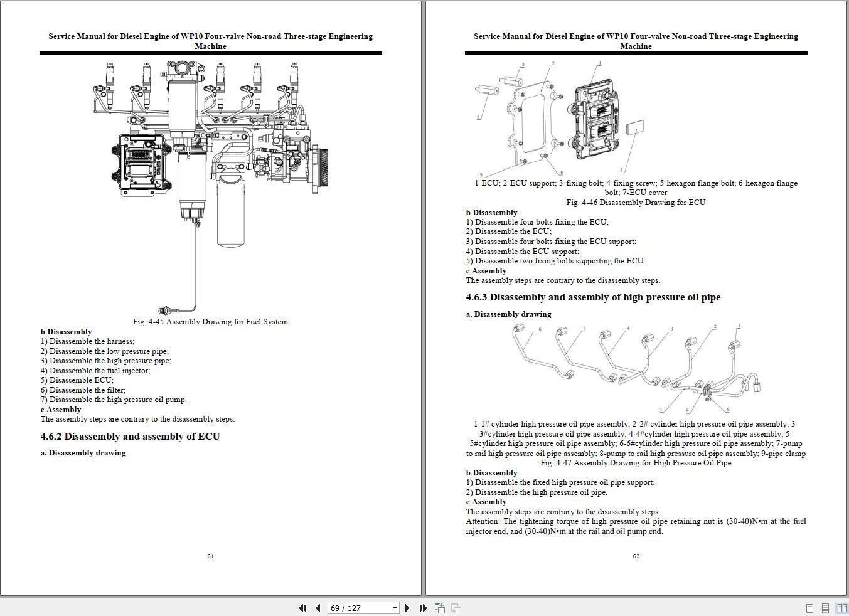The image size is (849, 616).
Task: Select the continuous scrolling layout icon
Action: click(825, 608)
